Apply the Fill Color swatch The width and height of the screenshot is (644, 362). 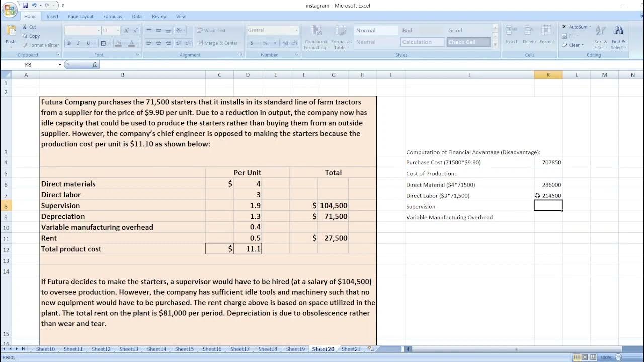(x=118, y=43)
